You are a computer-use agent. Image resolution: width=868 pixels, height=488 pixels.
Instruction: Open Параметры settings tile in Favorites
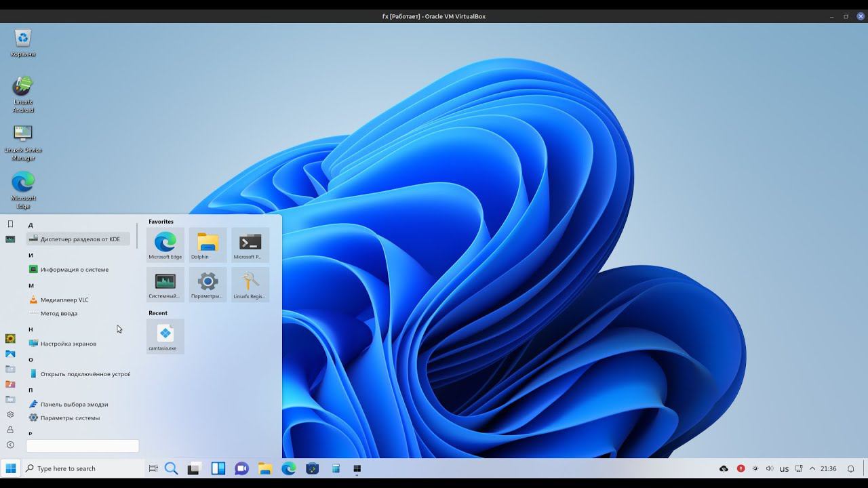[x=208, y=285]
